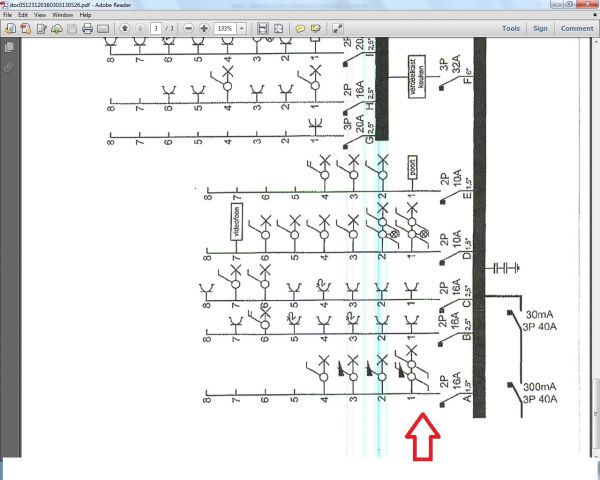
Task: Click the 30mA text in the diagram
Action: click(x=540, y=315)
